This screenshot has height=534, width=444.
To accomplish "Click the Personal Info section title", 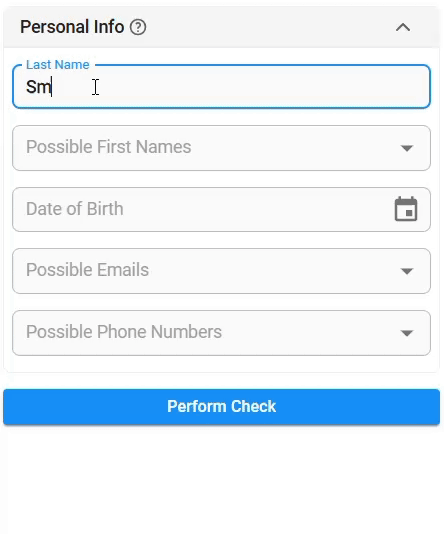I will pos(72,27).
